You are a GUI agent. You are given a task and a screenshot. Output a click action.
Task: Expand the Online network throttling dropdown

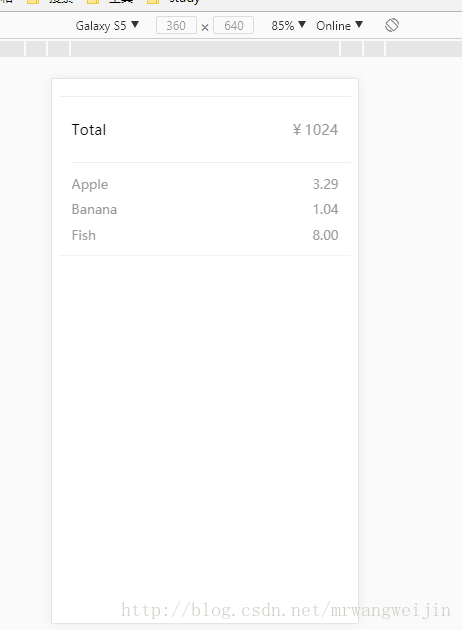tap(339, 26)
